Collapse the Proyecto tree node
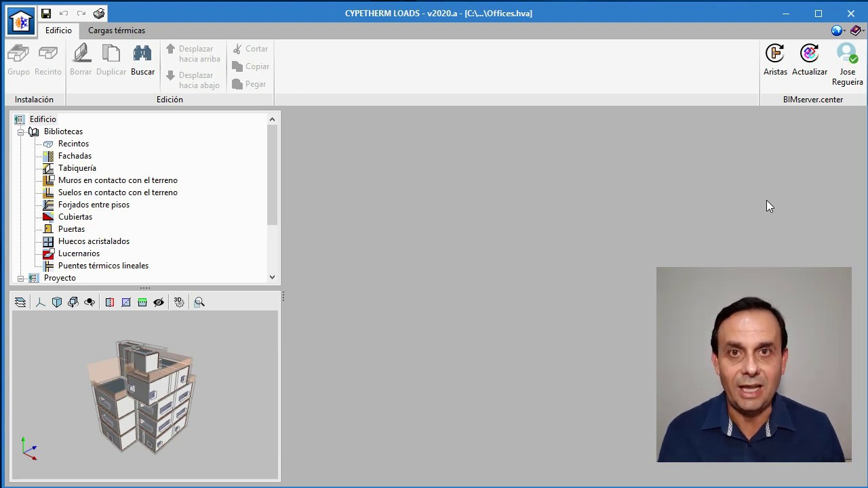This screenshot has width=868, height=488. pos(21,278)
